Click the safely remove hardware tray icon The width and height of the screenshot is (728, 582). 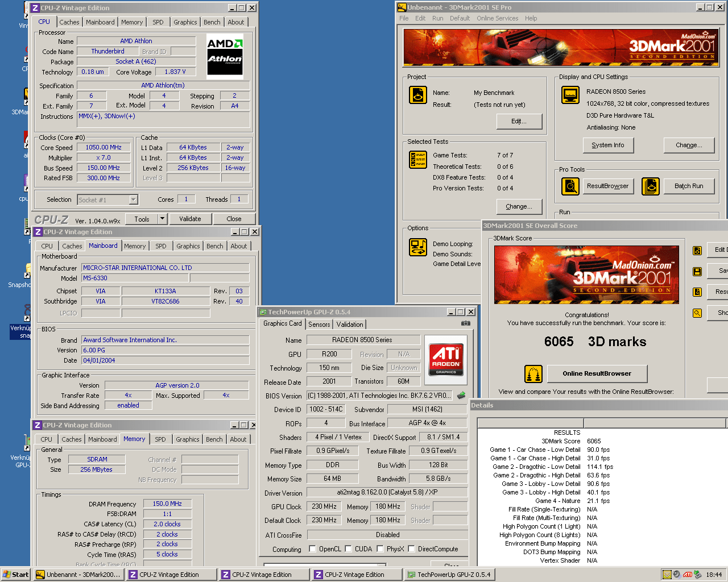[698, 575]
